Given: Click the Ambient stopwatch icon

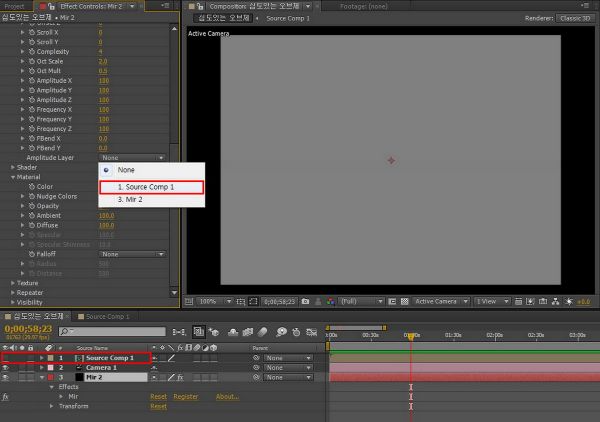Looking at the screenshot, I should (32, 215).
